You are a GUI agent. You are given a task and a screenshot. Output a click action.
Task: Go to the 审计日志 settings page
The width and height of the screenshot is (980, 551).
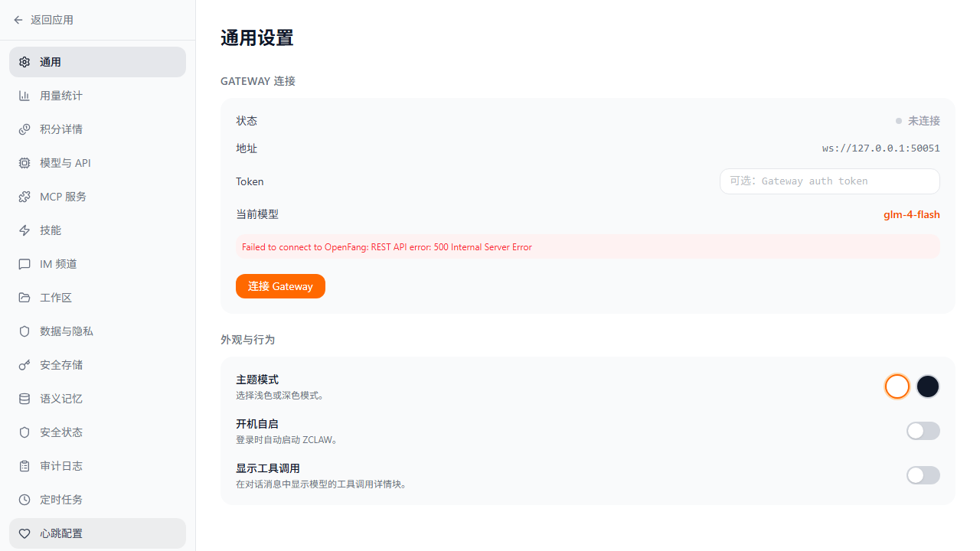(x=61, y=466)
